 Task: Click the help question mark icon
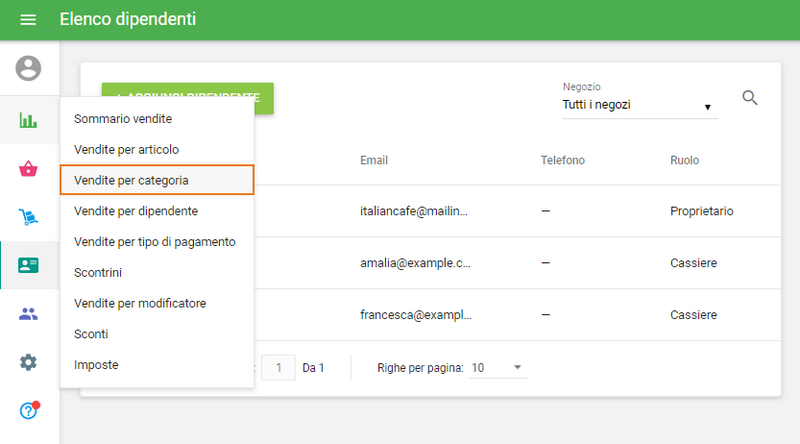point(29,410)
